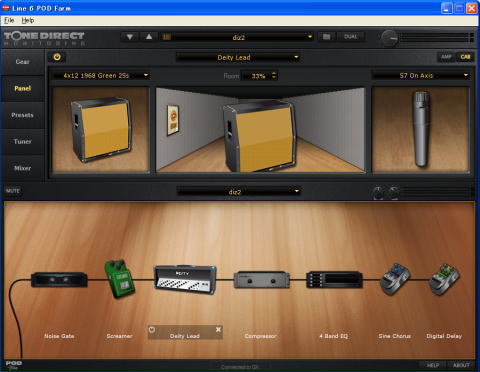Click the Sine Chorus label

395,336
